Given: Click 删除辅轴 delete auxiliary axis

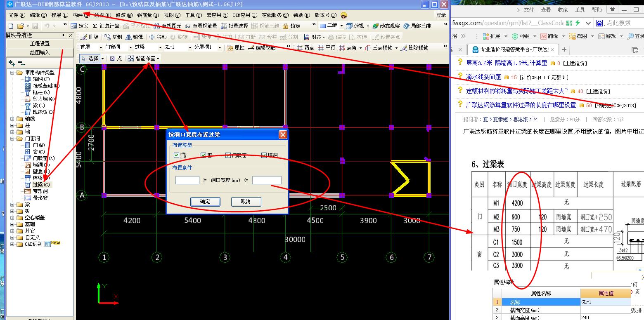Looking at the screenshot, I should click(x=414, y=47).
